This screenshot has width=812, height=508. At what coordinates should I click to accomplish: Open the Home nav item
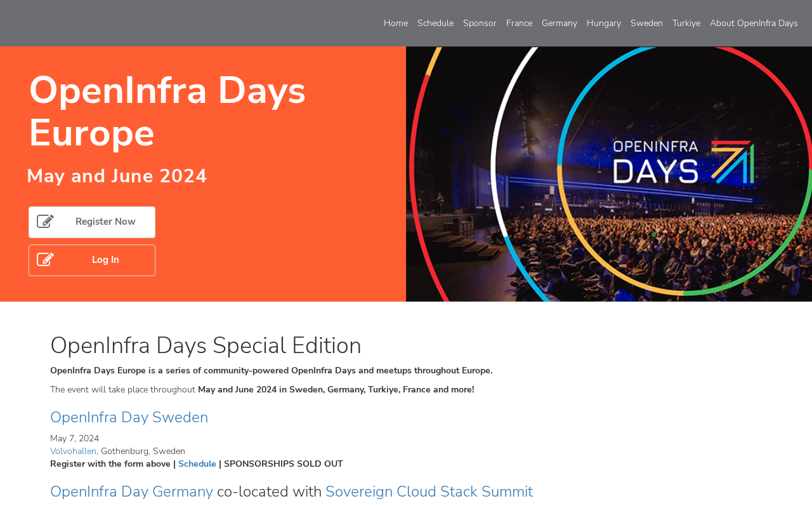396,23
